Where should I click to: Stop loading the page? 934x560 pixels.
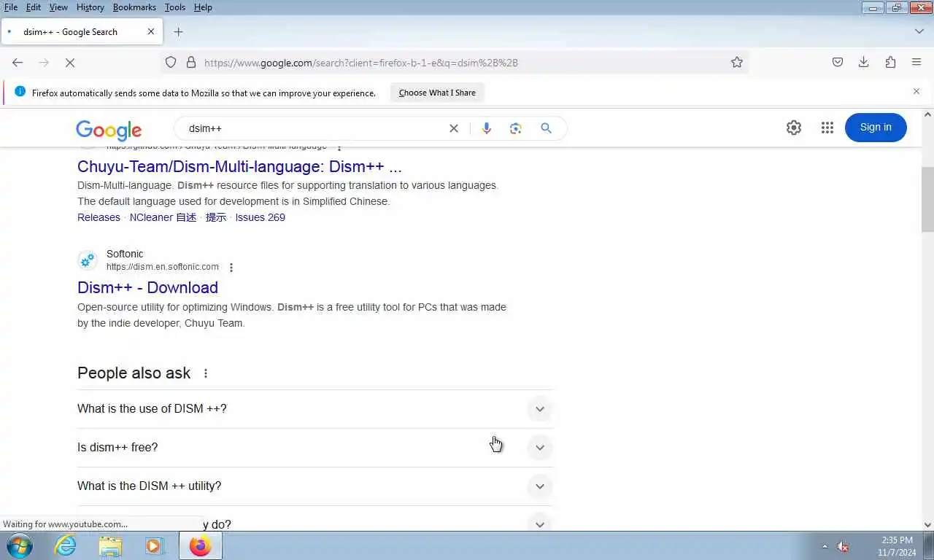click(70, 63)
